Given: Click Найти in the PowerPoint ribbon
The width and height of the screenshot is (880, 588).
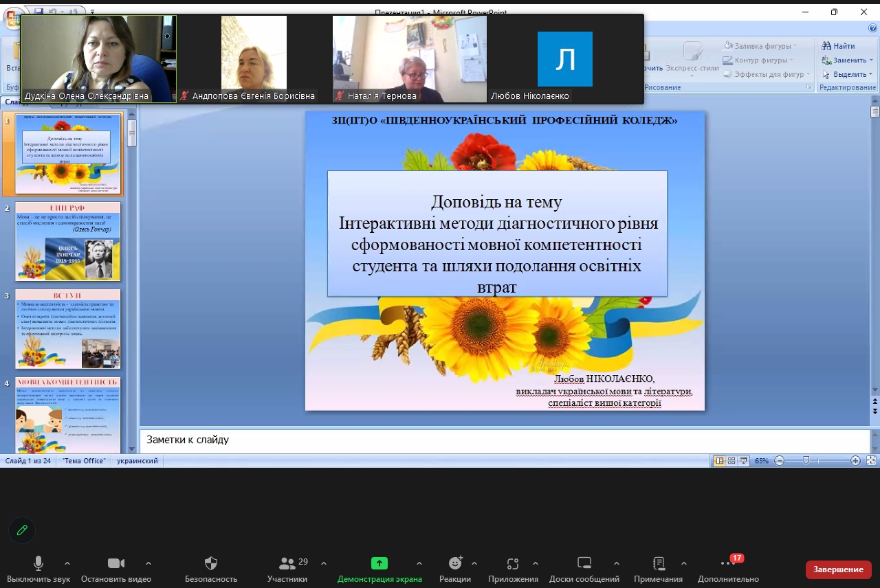Looking at the screenshot, I should [838, 46].
